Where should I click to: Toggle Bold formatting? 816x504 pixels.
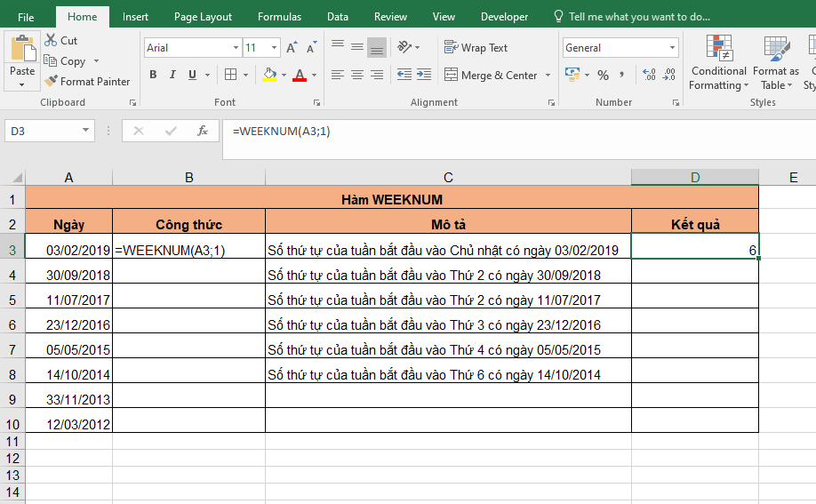[153, 76]
